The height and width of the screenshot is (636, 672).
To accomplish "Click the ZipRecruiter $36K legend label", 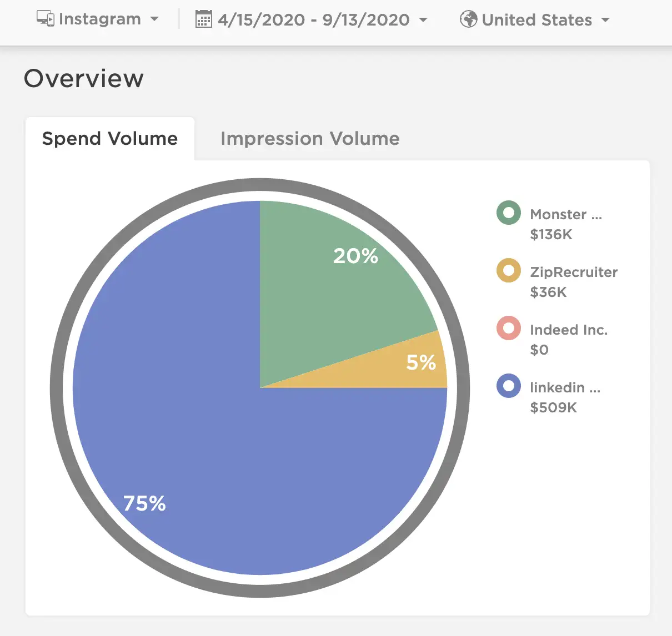I will pyautogui.click(x=574, y=282).
